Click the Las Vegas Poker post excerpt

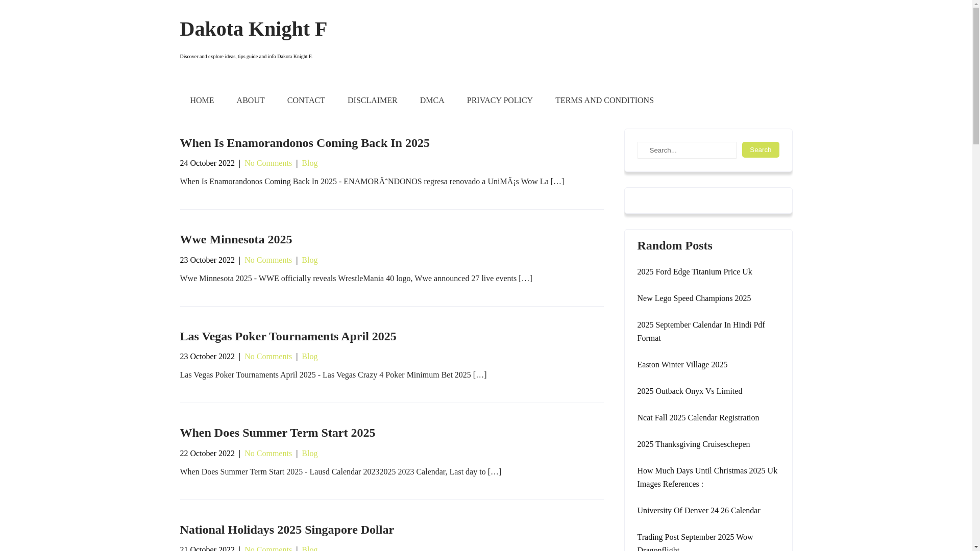pos(333,375)
